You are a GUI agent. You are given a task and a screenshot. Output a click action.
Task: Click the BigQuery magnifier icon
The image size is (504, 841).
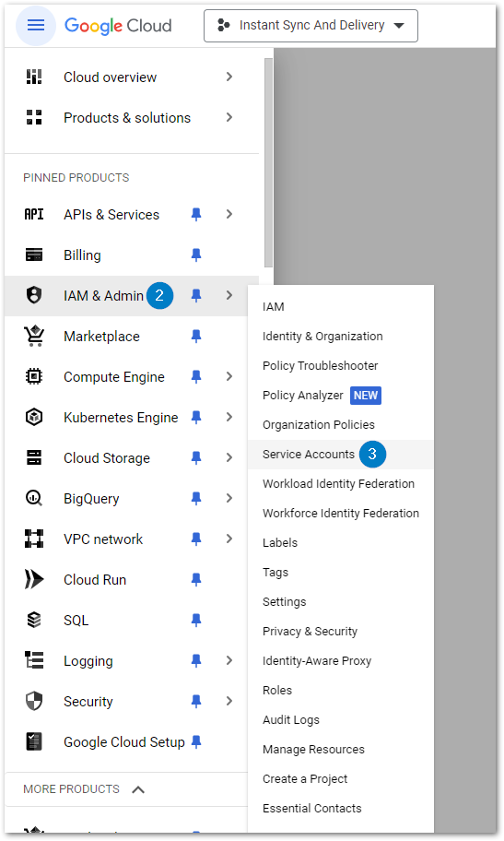[34, 498]
